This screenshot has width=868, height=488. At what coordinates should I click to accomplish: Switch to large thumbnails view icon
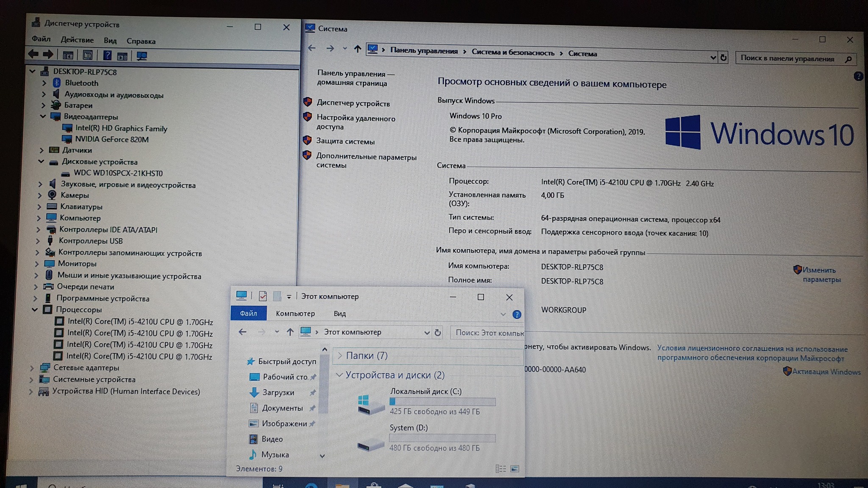(515, 469)
